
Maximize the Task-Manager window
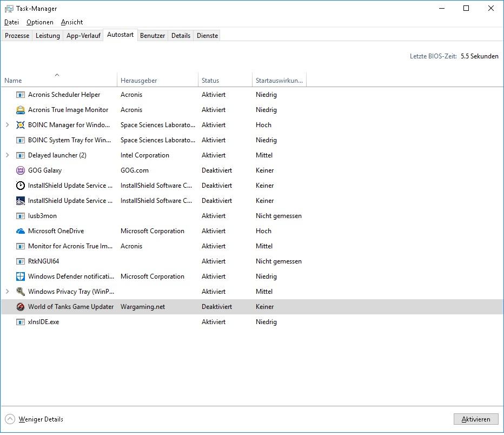coord(466,8)
